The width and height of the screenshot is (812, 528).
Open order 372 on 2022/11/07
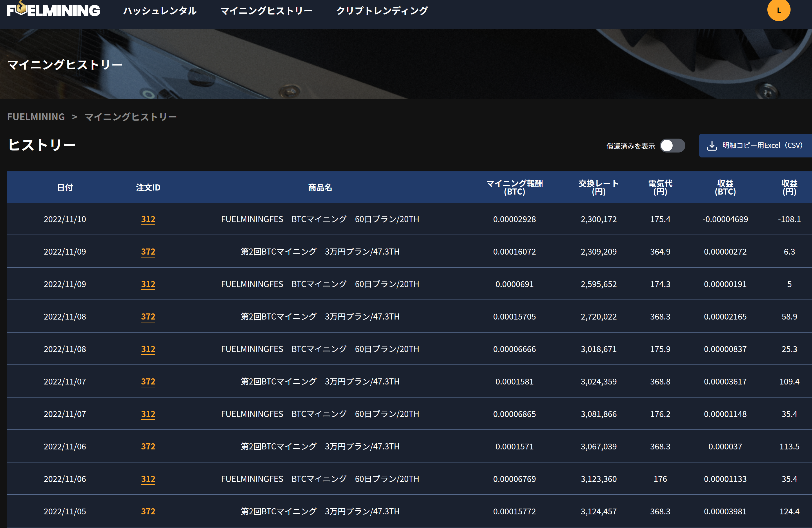148,382
